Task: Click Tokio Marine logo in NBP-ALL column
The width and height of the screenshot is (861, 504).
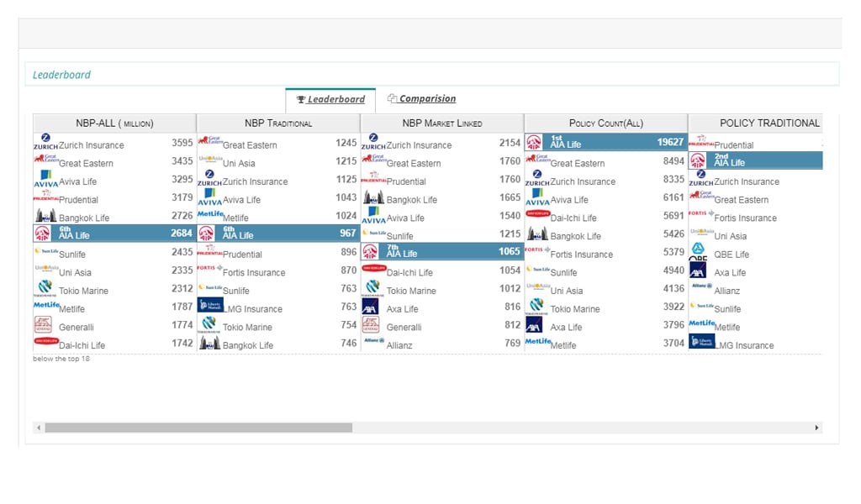Action: click(x=45, y=288)
